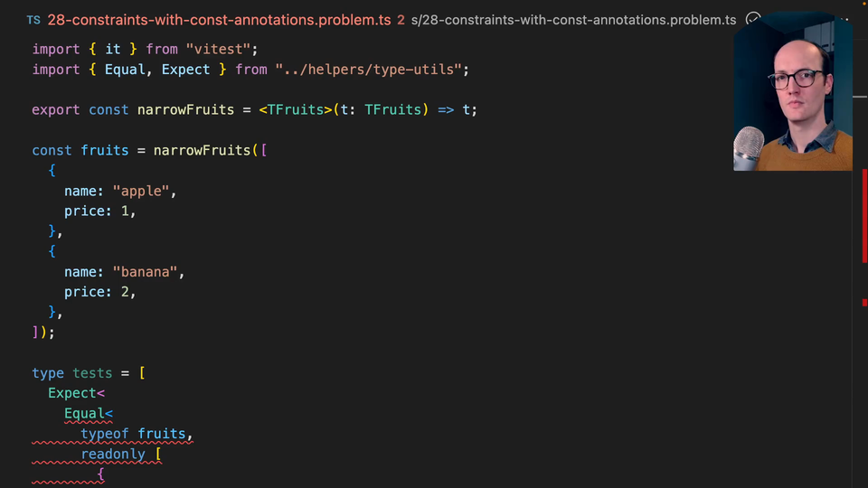Click the checkmark circle icon in the tab bar

point(753,20)
